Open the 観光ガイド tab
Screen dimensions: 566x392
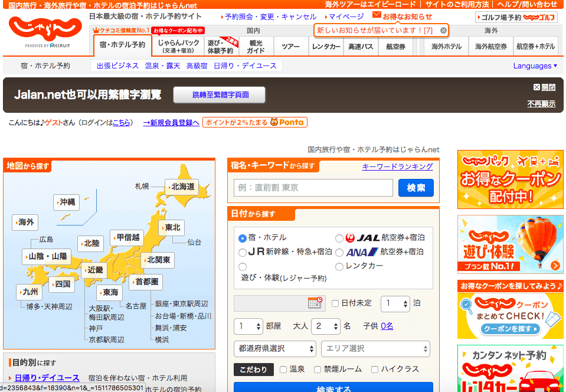pyautogui.click(x=256, y=46)
